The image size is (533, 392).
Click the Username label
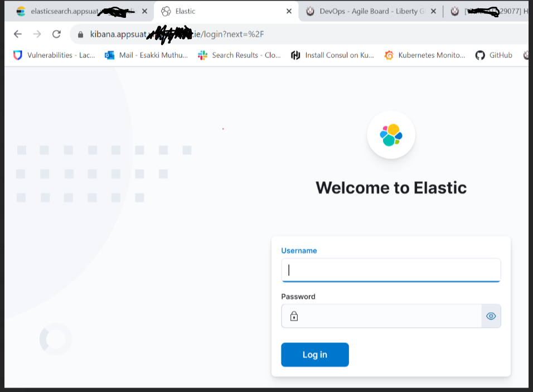point(299,250)
